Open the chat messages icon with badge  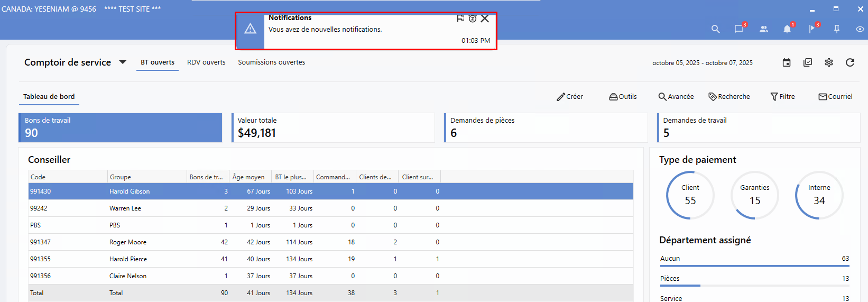(x=739, y=29)
